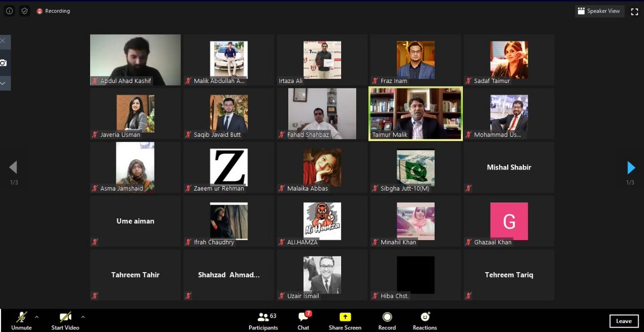
Task: Click Saqib Javaid Butt participant picture
Action: point(229,114)
